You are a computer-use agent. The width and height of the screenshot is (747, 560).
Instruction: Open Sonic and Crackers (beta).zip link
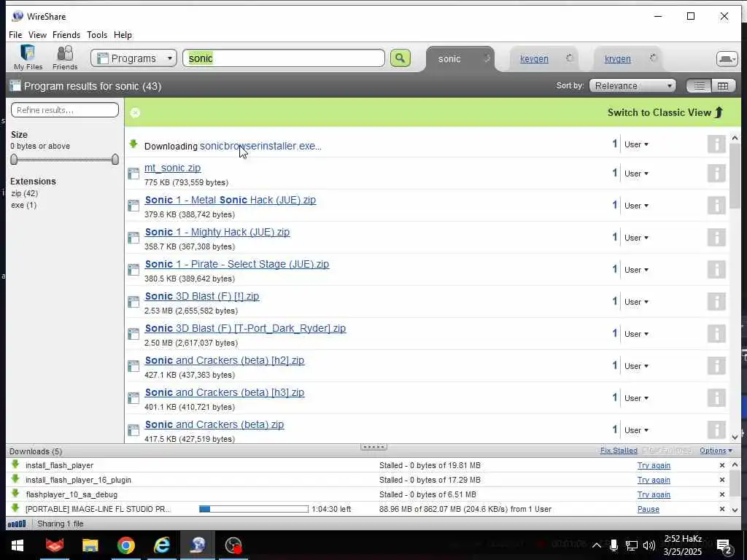tap(214, 424)
